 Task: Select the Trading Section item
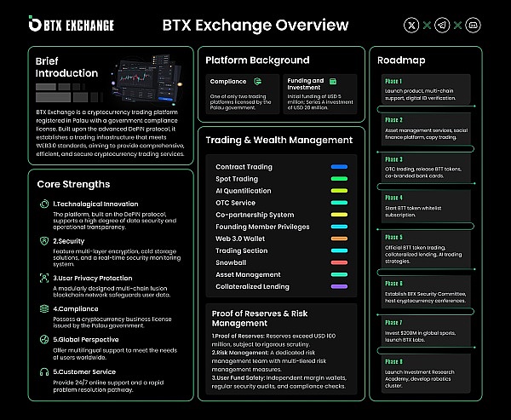click(x=242, y=250)
